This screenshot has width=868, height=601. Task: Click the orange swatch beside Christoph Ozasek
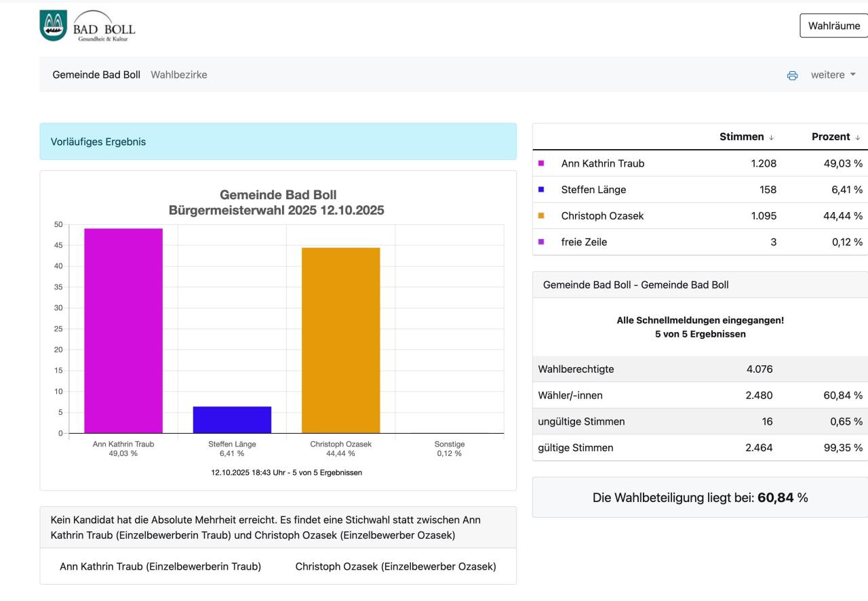(x=541, y=216)
